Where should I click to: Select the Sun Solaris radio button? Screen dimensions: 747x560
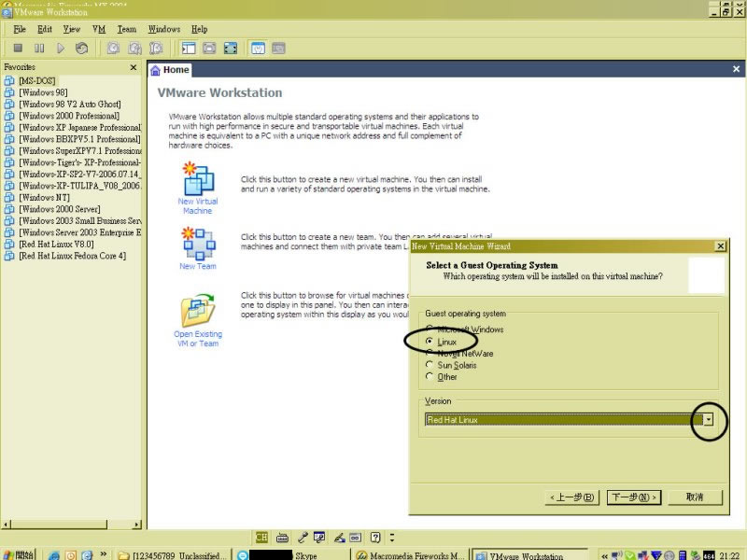[x=430, y=365]
